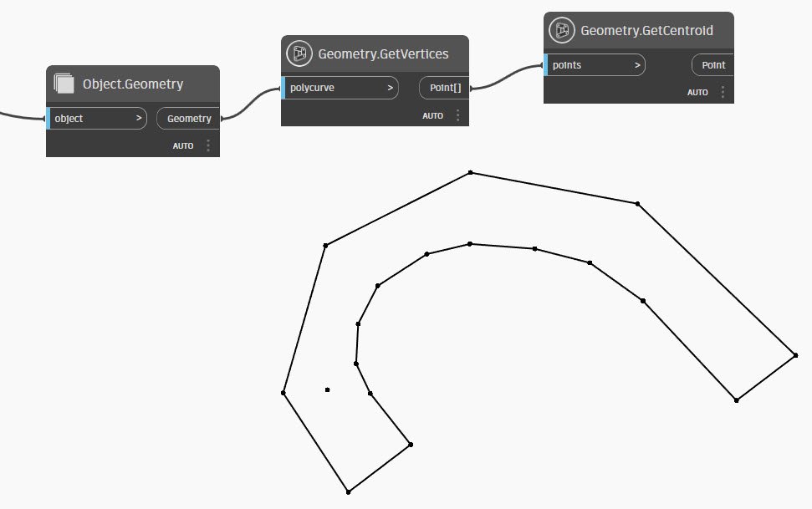Toggle the AUTO lacing setting on Geometry.GetCentroid
Viewport: 812px width, 509px height.
[x=697, y=92]
